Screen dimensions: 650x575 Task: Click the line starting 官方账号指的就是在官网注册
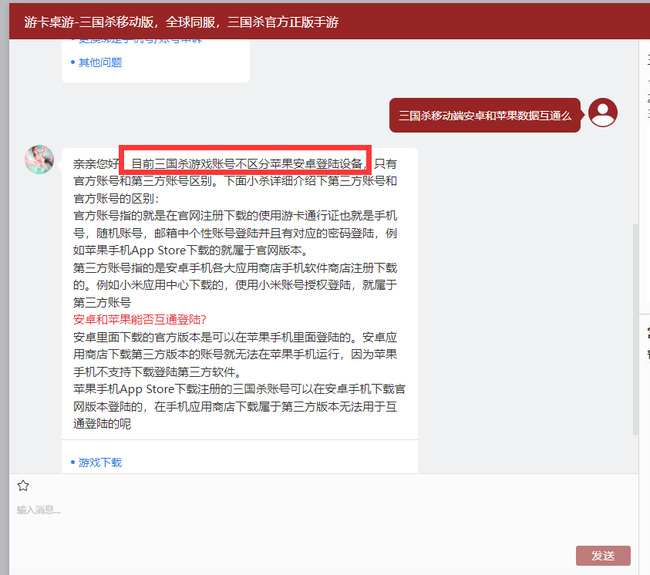point(235,216)
